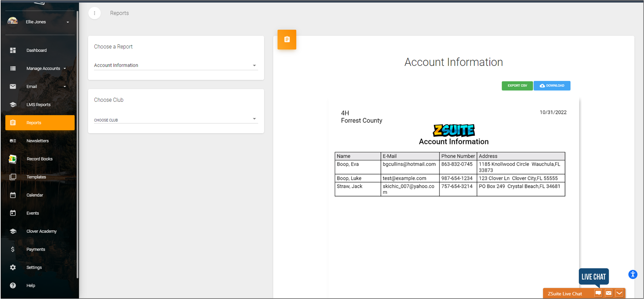Expand the Manage Accounts submenu
The image size is (644, 299).
pos(65,69)
